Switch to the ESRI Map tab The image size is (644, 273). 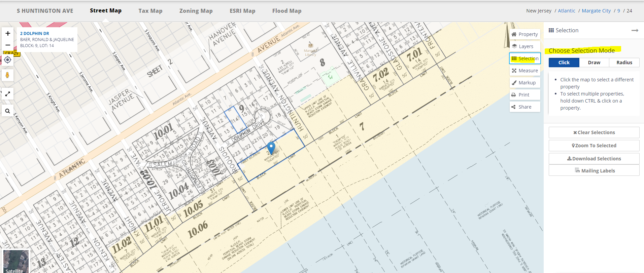coord(242,11)
